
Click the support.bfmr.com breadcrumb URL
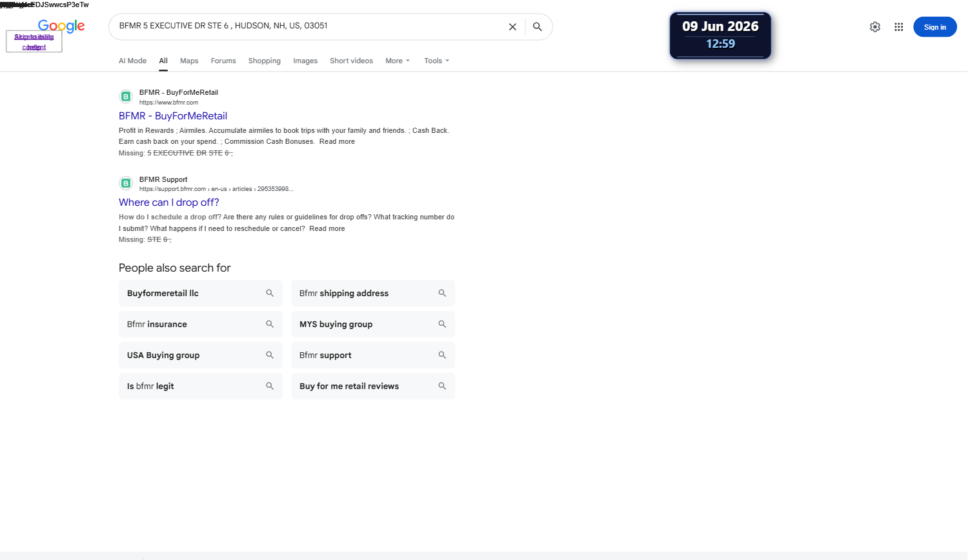click(216, 189)
